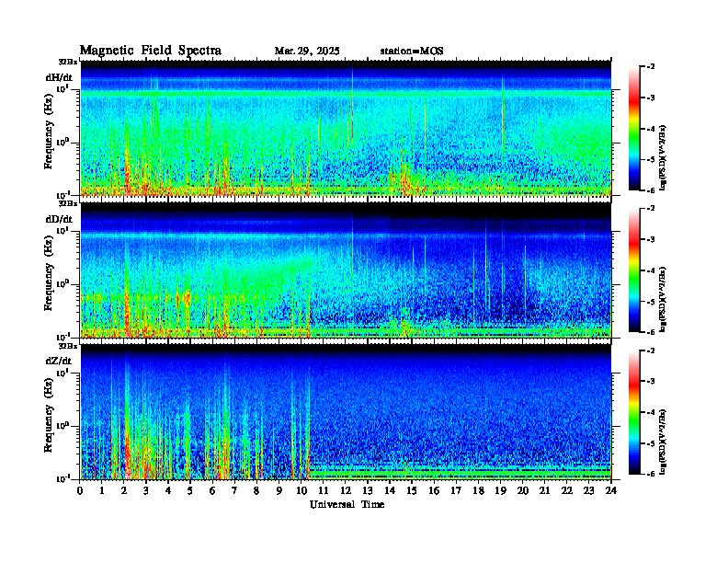This screenshot has height=563, width=728.
Task: Click the 'station=MOS' label
Action: [412, 52]
